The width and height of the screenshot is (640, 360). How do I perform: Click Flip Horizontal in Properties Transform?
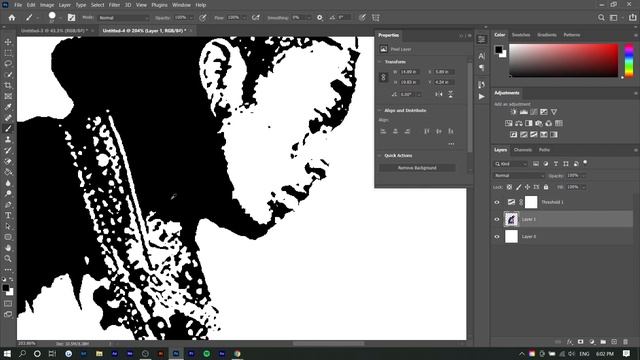tap(439, 94)
